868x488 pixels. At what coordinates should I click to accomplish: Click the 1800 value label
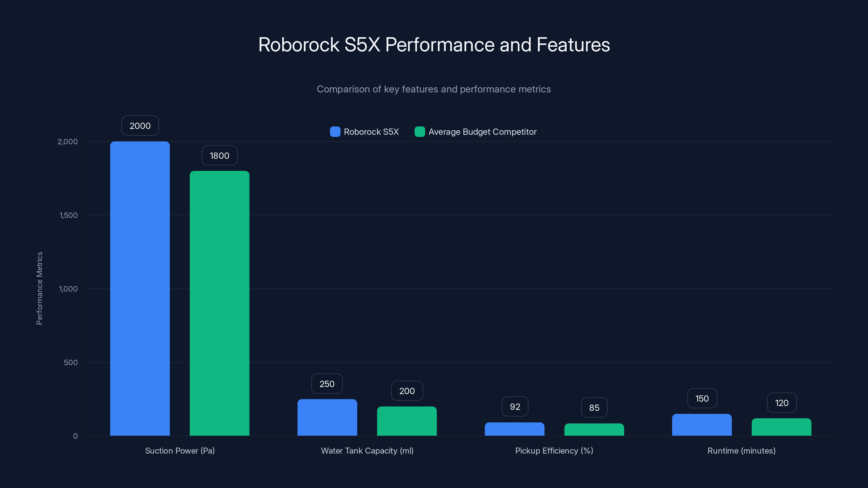click(219, 155)
